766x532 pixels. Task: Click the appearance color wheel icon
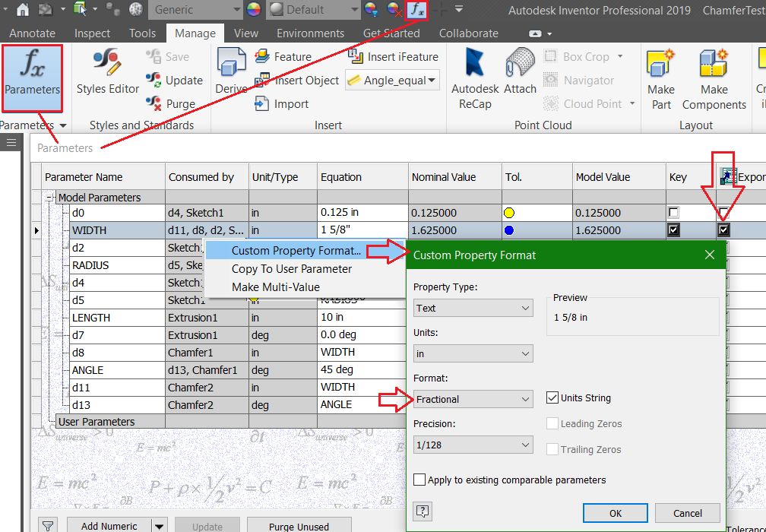pyautogui.click(x=254, y=9)
